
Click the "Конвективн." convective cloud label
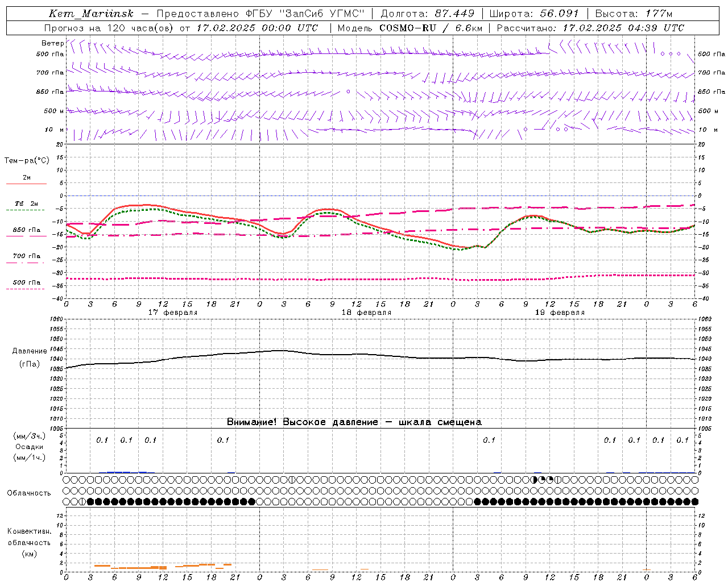point(29,531)
